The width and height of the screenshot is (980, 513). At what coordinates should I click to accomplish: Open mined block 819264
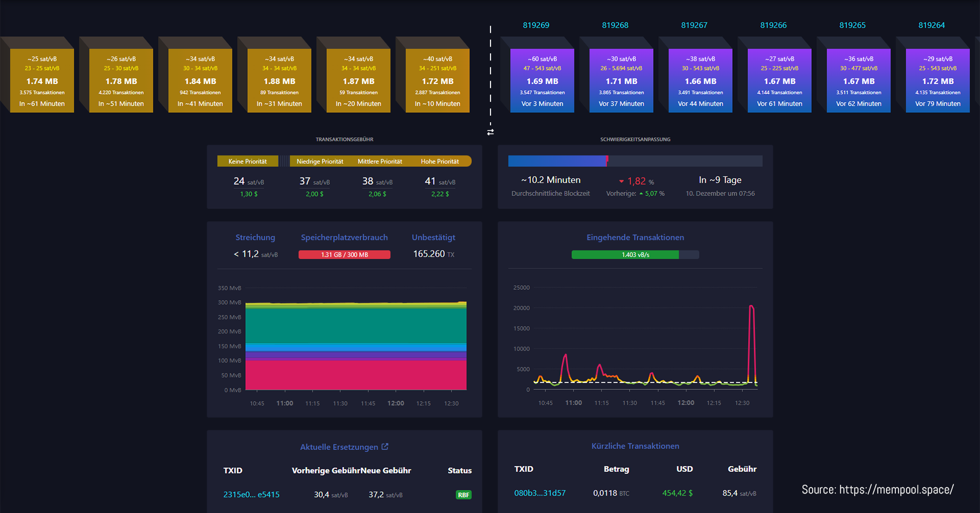[x=937, y=81]
